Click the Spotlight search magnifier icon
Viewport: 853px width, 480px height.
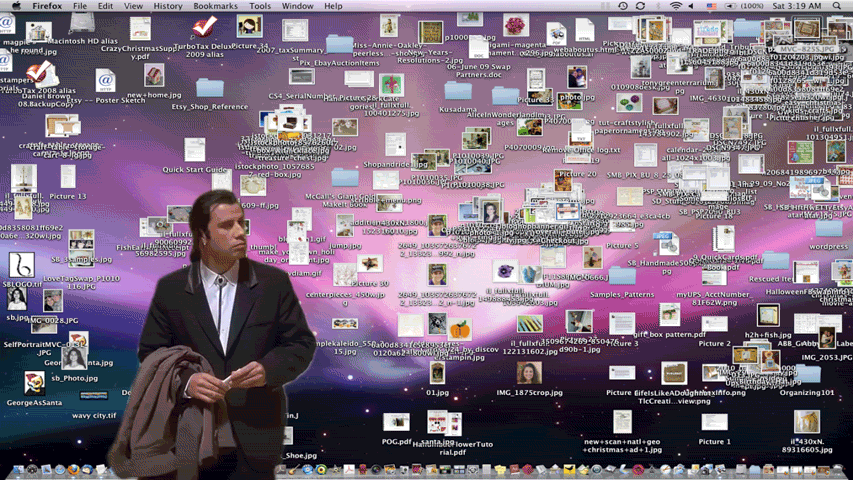(x=838, y=6)
